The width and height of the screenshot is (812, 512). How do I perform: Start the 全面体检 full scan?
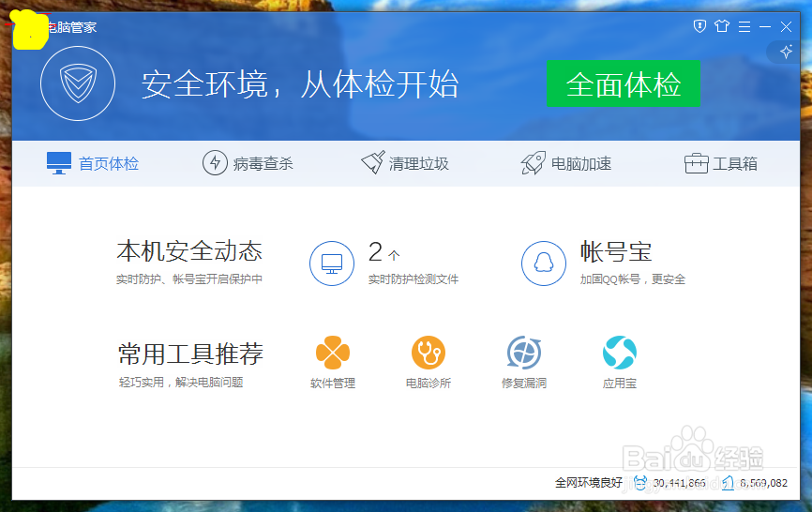tap(623, 83)
